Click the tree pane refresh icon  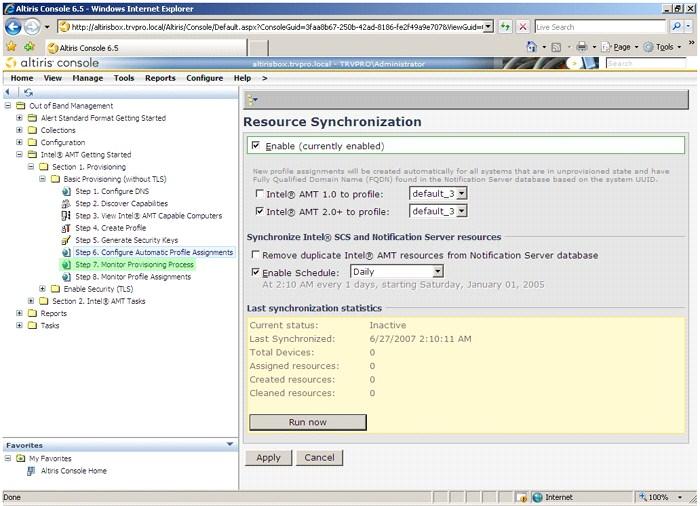pyautogui.click(x=29, y=92)
